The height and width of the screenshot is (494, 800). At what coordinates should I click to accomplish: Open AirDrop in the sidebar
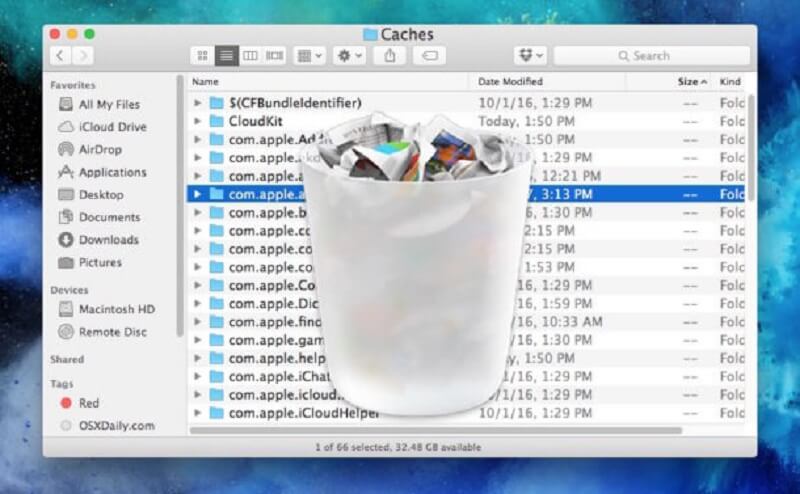99,149
